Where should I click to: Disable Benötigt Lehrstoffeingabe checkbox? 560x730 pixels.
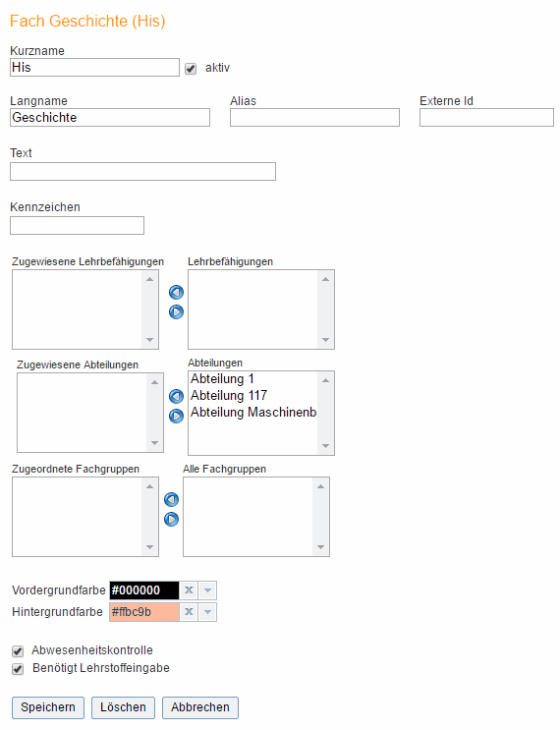(18, 669)
